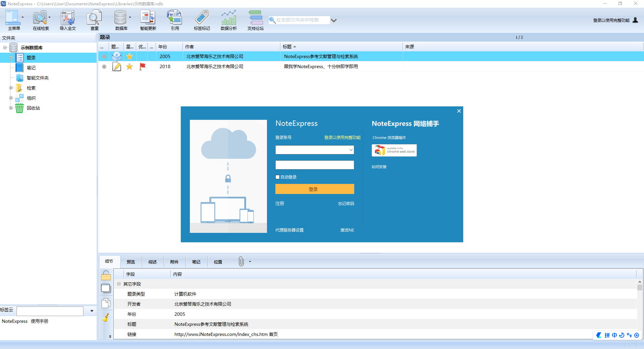Open the 引用 citation tool
Image resolution: width=644 pixels, height=349 pixels.
(x=175, y=20)
